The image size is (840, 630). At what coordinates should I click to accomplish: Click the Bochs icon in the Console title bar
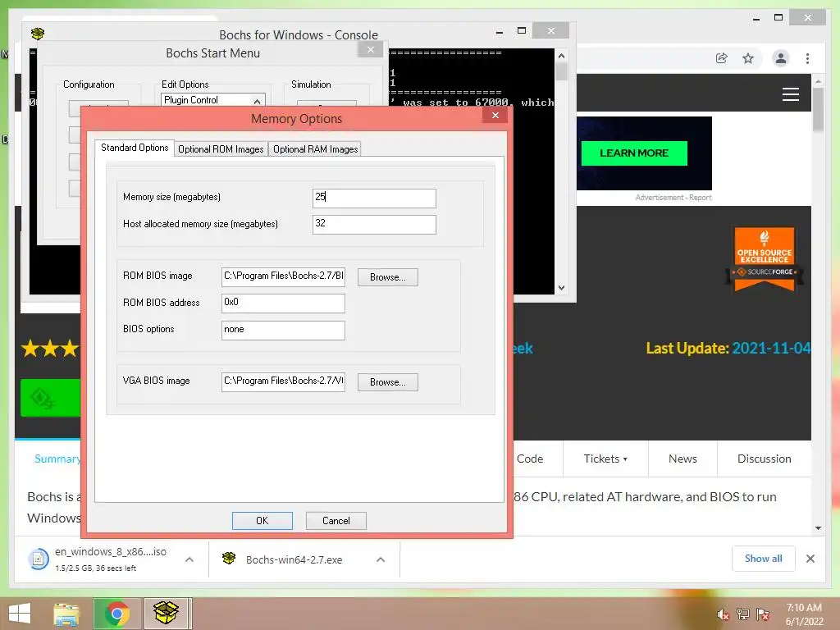click(38, 34)
